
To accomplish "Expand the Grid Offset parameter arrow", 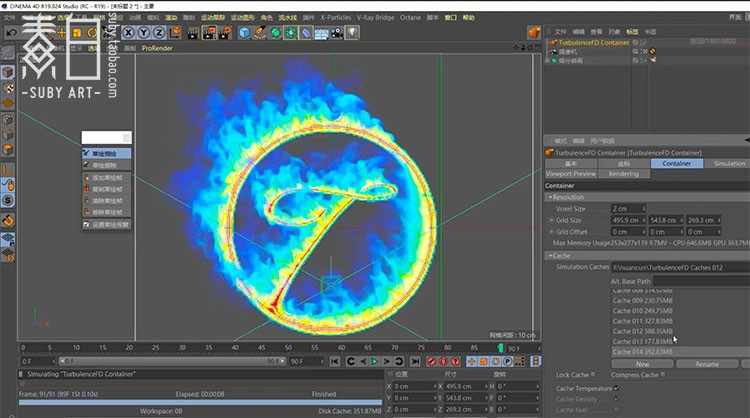I will click(551, 231).
